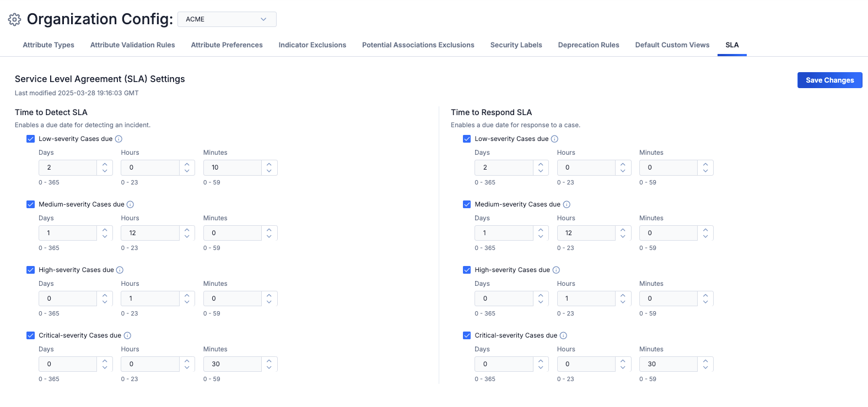This screenshot has height=407, width=868.
Task: Select the SLA tab
Action: pyautogui.click(x=732, y=45)
